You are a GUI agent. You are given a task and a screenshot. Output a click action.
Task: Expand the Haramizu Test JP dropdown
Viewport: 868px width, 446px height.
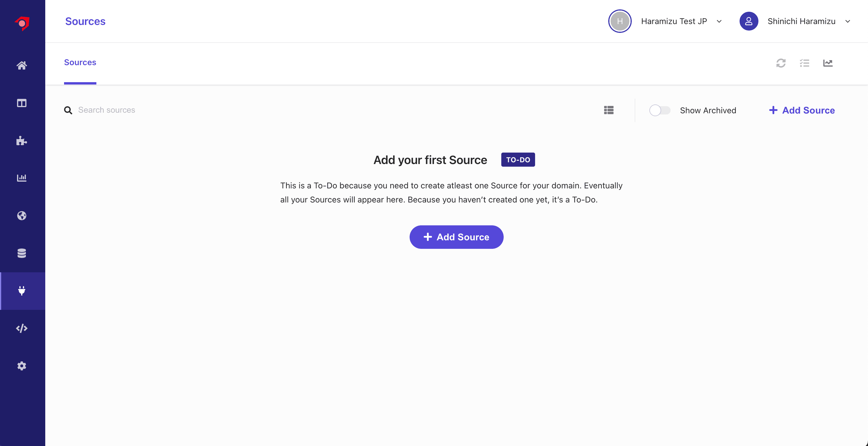coord(681,21)
